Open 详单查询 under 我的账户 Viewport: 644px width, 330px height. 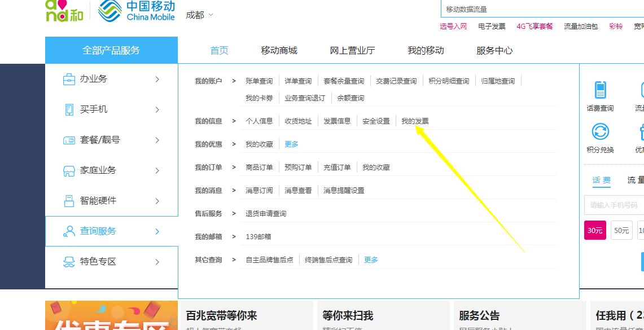click(298, 81)
